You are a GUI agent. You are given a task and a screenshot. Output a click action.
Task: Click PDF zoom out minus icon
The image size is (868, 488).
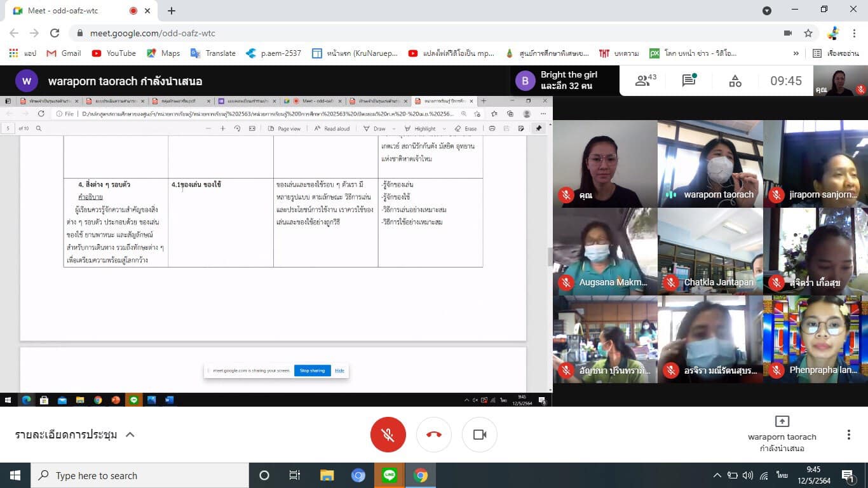(208, 128)
